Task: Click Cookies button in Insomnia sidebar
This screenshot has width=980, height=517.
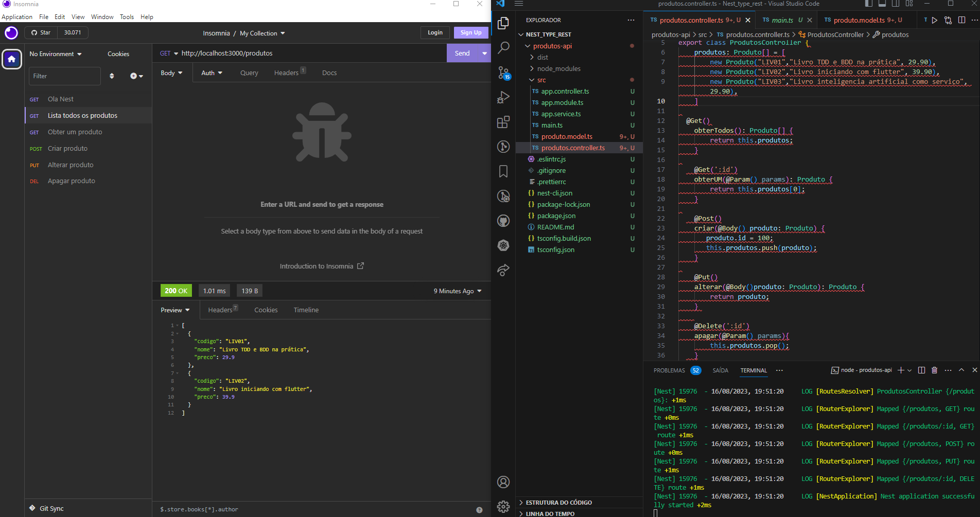Action: [x=118, y=54]
